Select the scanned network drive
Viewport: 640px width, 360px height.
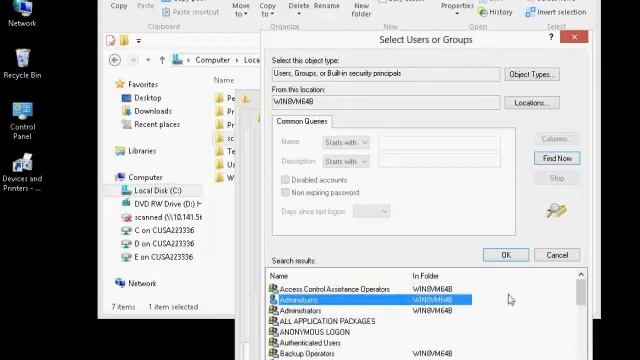162,217
